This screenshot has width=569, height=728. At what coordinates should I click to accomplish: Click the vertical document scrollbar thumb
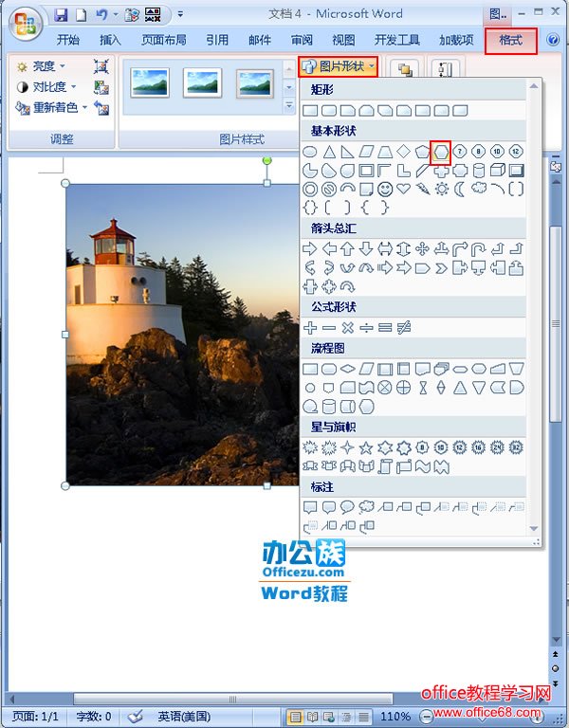click(x=556, y=323)
